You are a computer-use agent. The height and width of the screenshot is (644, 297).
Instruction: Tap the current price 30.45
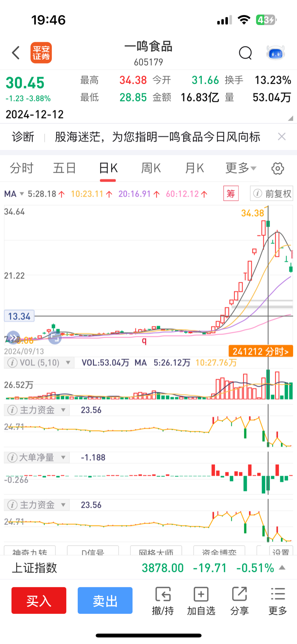[x=25, y=83]
